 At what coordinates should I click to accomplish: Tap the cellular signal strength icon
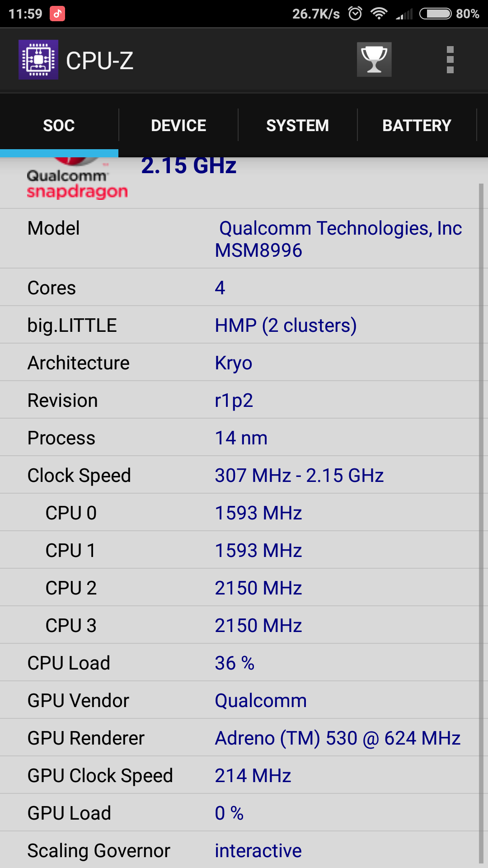click(x=404, y=14)
